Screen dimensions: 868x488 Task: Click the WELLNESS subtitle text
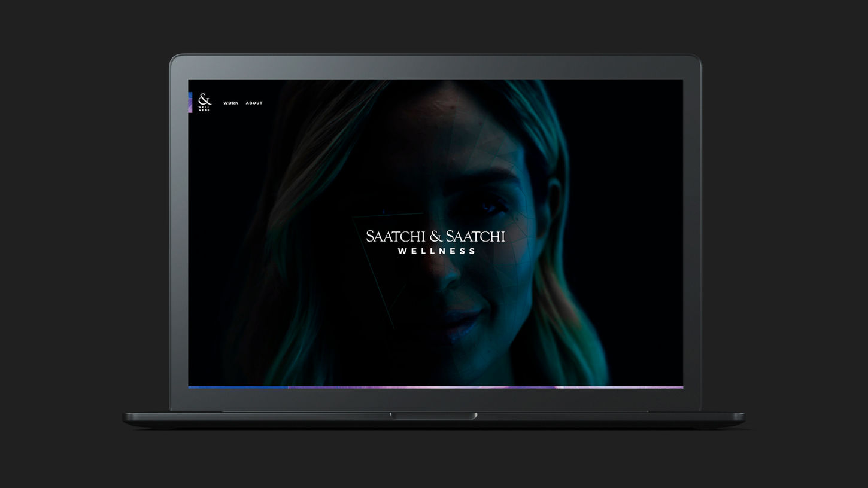tap(437, 251)
